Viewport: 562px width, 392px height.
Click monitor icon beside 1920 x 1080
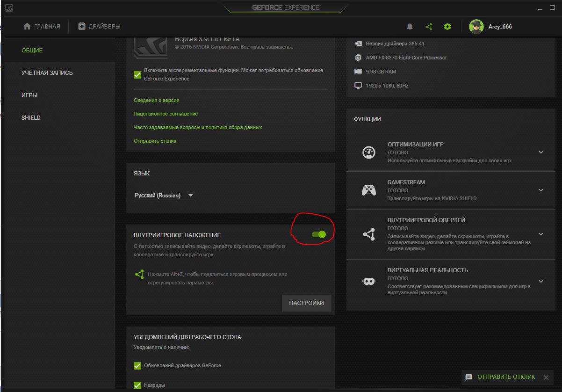click(358, 86)
